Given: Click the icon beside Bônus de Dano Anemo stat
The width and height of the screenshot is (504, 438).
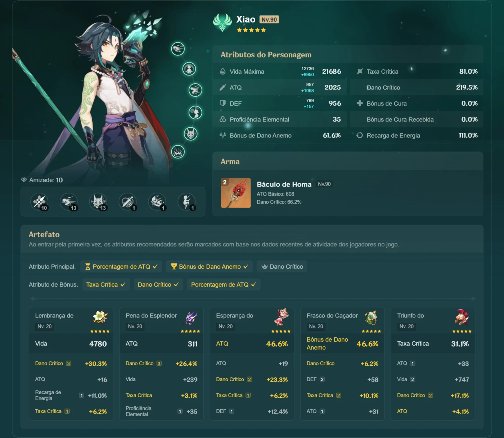Looking at the screenshot, I should coord(223,135).
